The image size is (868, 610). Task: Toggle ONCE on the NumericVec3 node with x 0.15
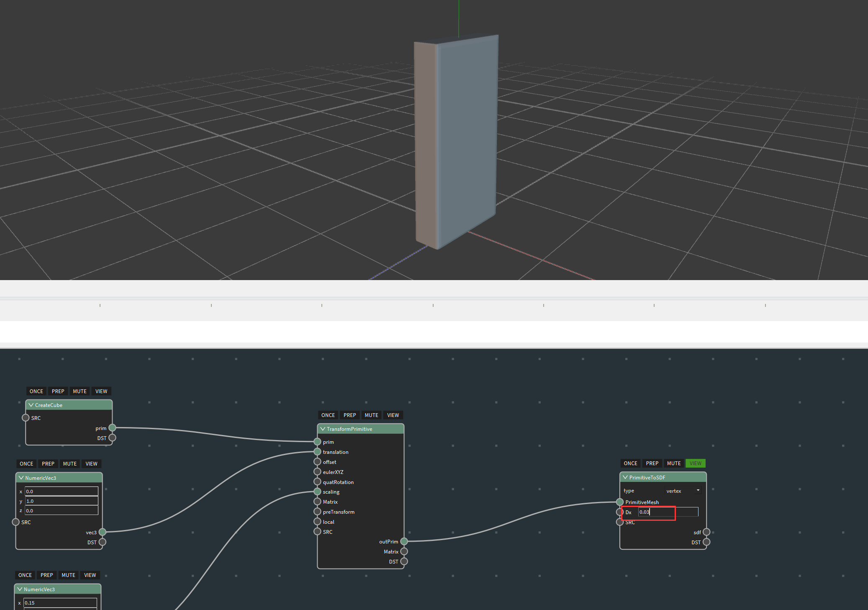click(25, 575)
